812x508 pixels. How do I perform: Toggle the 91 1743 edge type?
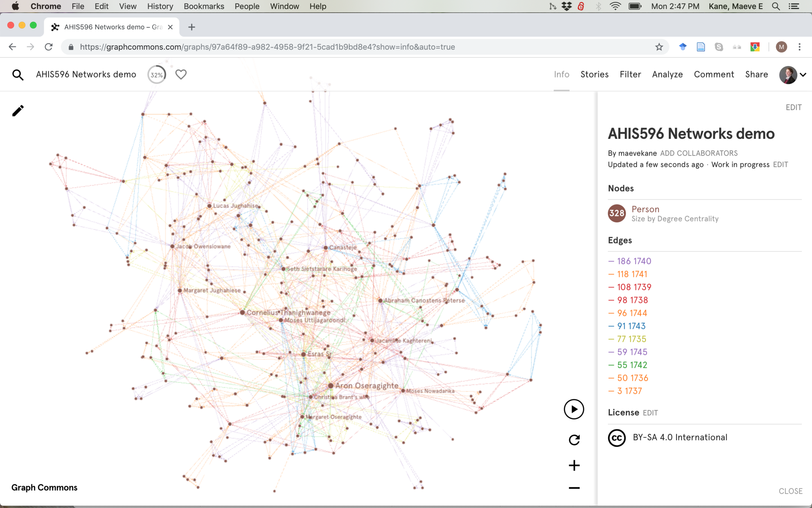tap(631, 326)
